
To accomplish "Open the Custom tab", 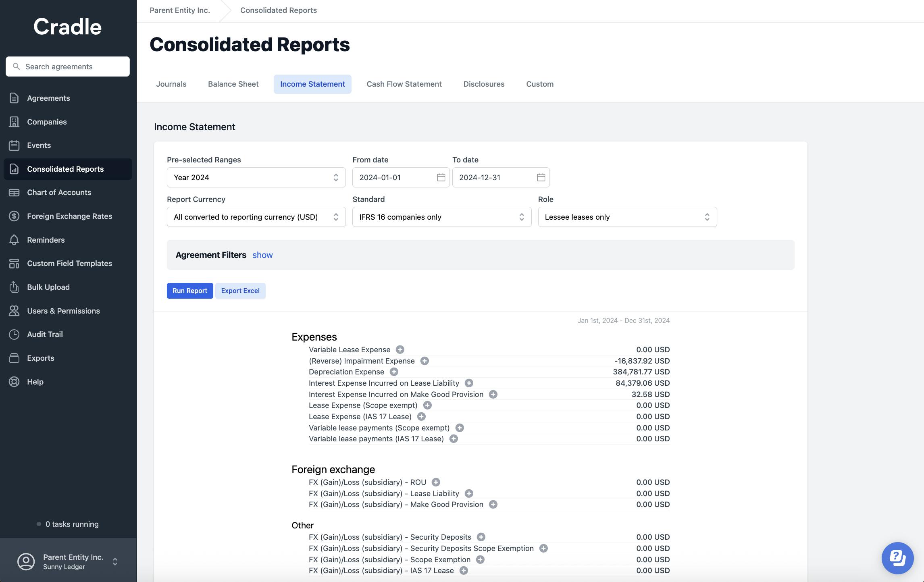I will click(540, 84).
